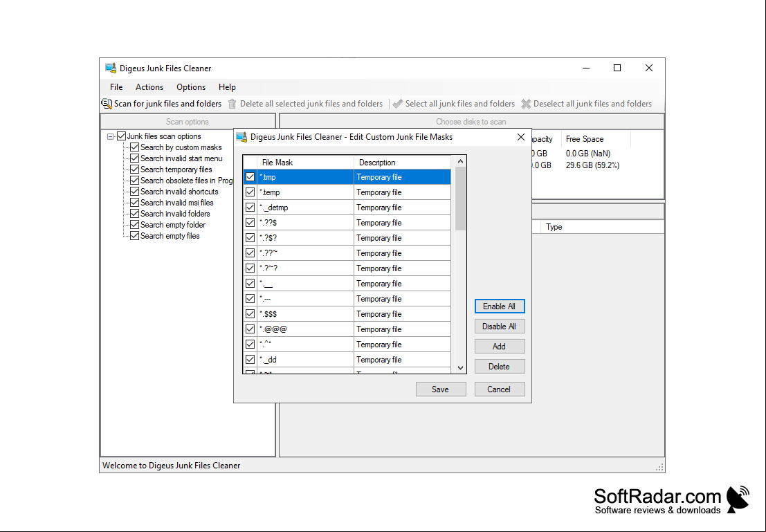Click the trash can Delete selected icon
Screen dimensions: 766x532
[232, 104]
